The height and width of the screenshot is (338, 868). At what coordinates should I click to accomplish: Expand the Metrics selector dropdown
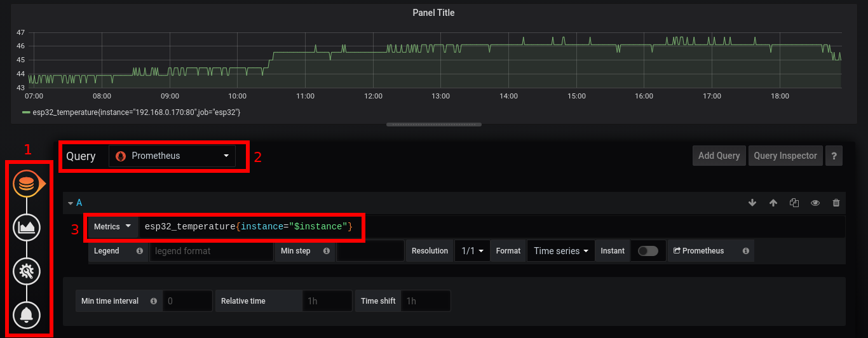point(112,227)
